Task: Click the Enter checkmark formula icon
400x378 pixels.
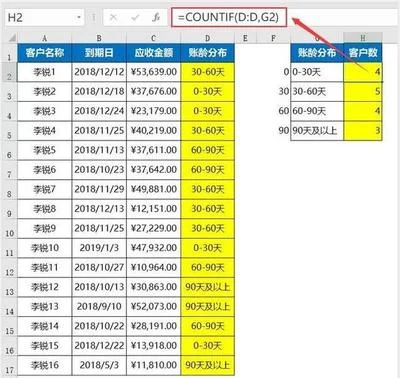Action: tap(135, 17)
